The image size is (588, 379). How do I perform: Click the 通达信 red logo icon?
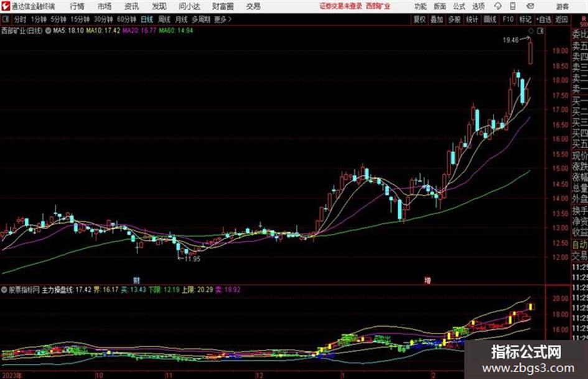tap(6, 6)
